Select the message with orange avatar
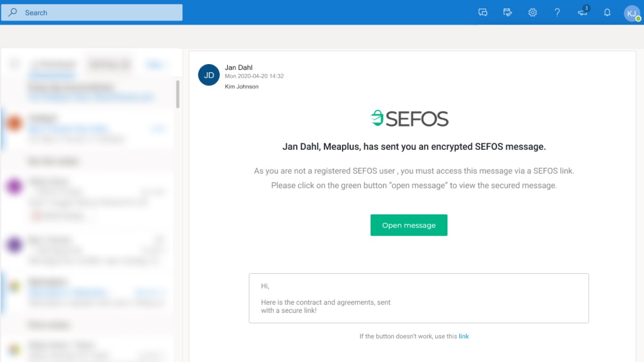The image size is (644, 362). click(x=85, y=127)
